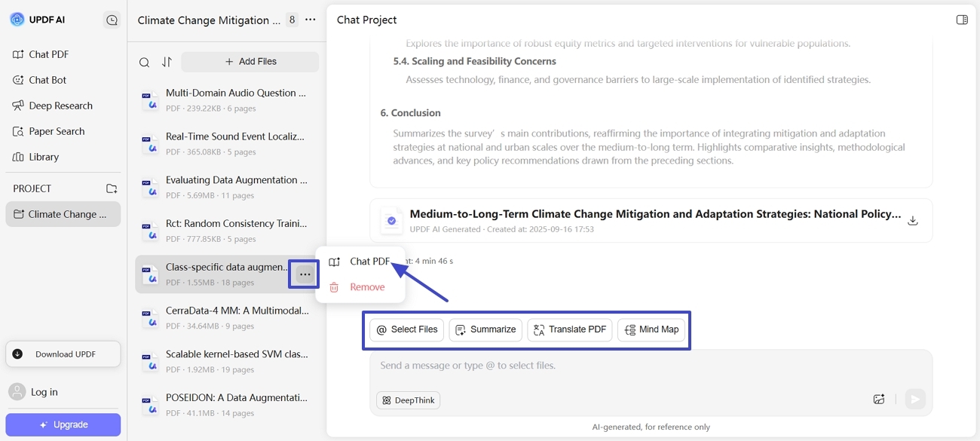Click the image upload icon in the message box
980x441 pixels.
(878, 400)
